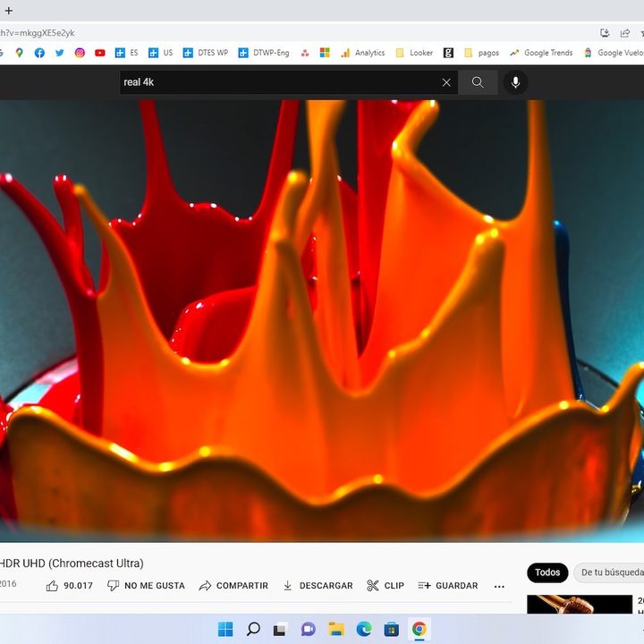The height and width of the screenshot is (644, 644).
Task: Open the Analytics bookmark
Action: click(x=362, y=53)
